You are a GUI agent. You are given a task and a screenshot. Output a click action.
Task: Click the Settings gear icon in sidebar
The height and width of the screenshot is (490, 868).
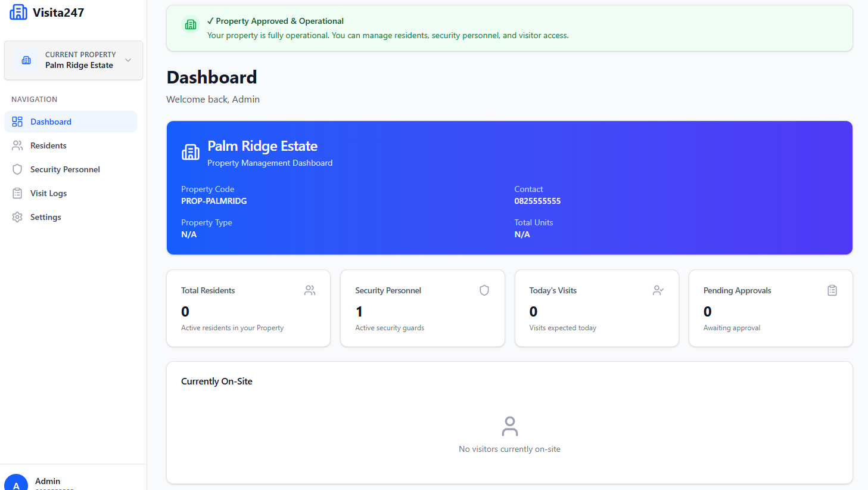[x=17, y=216]
